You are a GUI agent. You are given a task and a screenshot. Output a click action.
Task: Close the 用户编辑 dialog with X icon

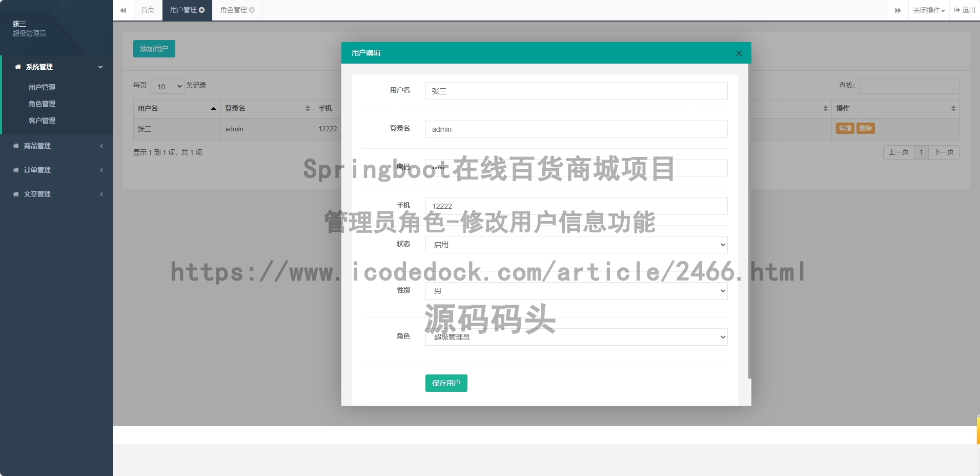point(739,53)
